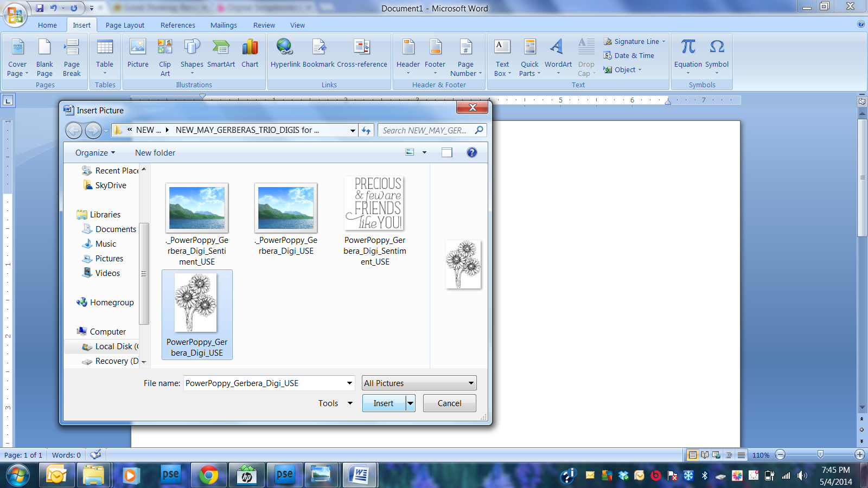Open the Symbol menu
Viewport: 868px width, 488px height.
pos(717,57)
